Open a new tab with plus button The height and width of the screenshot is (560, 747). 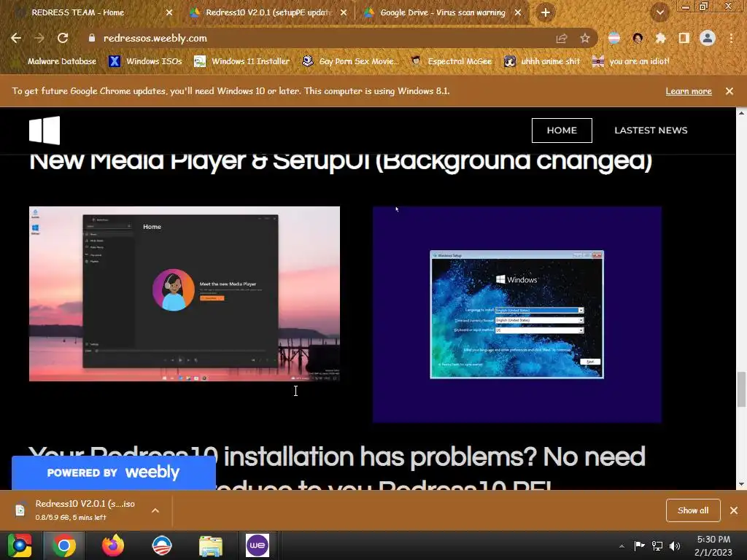click(x=546, y=12)
